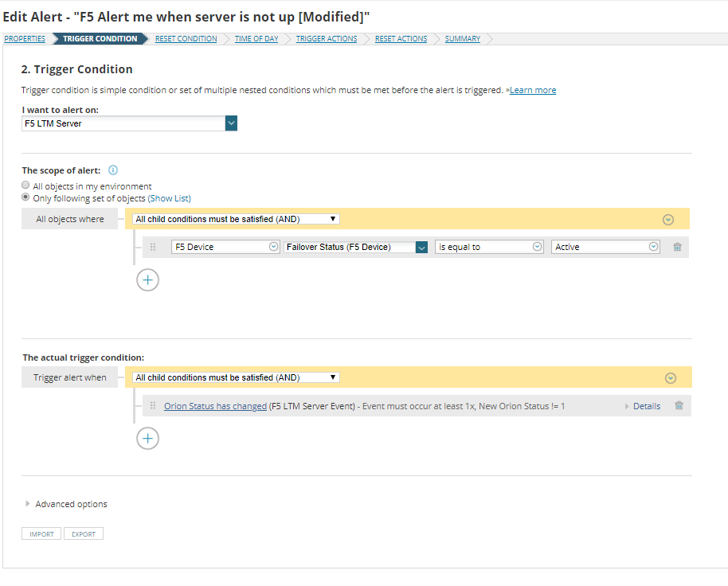The image size is (728, 586).
Task: Go to the Time of Day step
Action: pyautogui.click(x=256, y=38)
